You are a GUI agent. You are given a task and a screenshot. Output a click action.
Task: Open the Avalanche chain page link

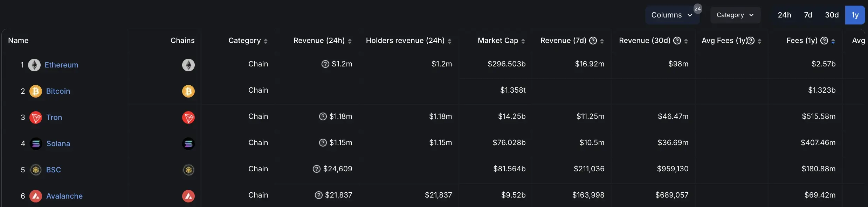(64, 196)
